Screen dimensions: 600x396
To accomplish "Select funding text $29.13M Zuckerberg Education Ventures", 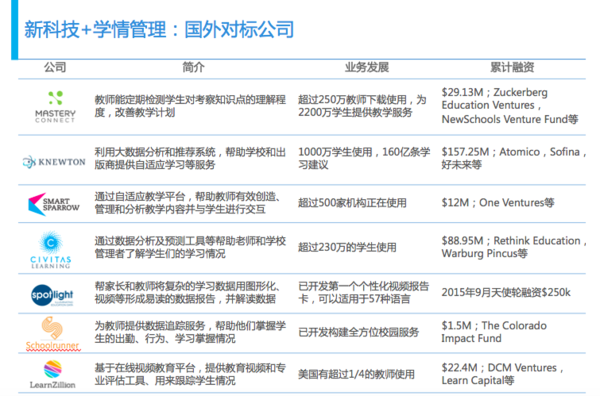I will tap(510, 106).
